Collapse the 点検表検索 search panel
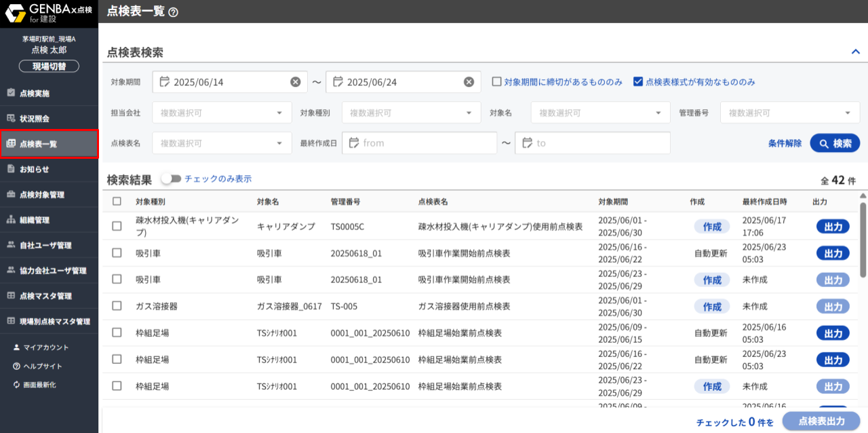Screen dimensions: 868x433 click(x=854, y=52)
